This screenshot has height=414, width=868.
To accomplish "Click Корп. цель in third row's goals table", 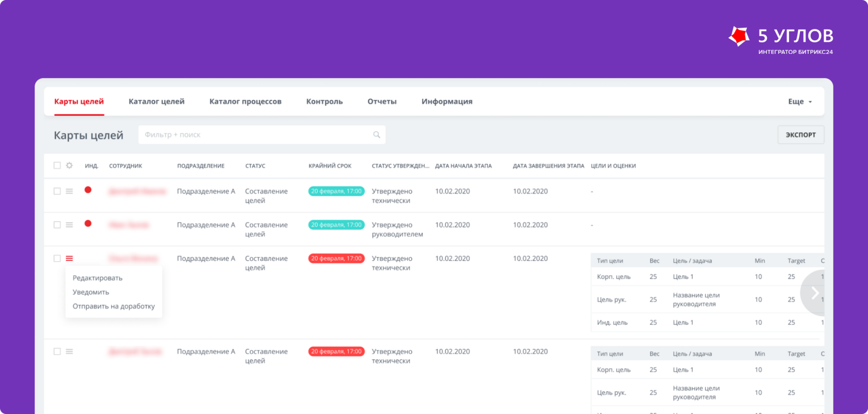I will point(614,277).
